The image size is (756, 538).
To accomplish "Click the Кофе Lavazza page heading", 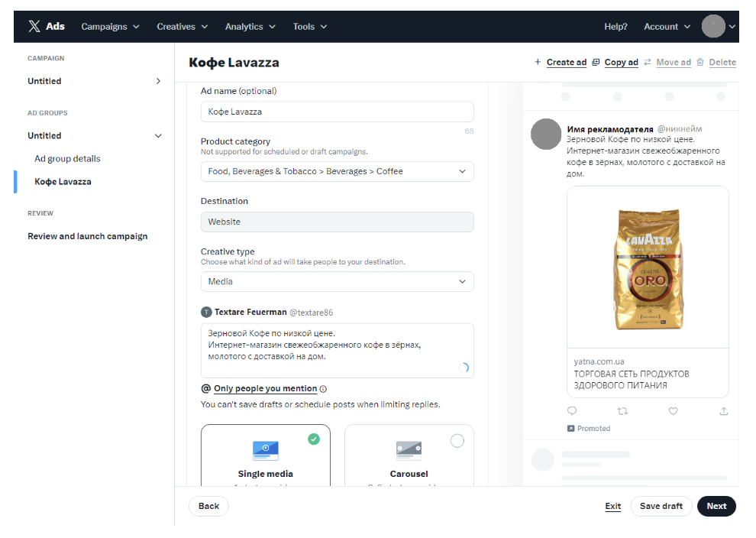I will (234, 63).
